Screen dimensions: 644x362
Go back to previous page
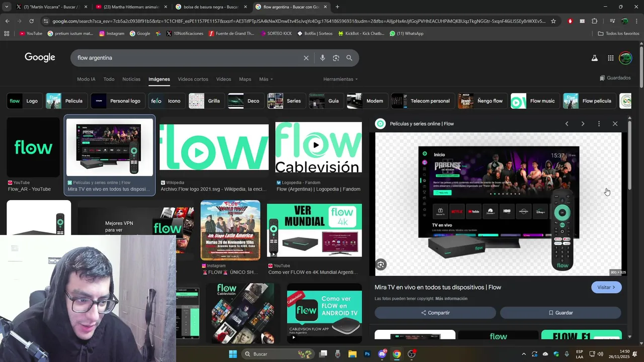tap(7, 21)
